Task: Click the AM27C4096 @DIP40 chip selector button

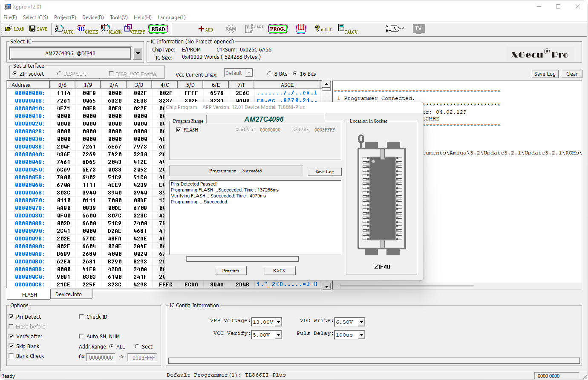Action: click(x=70, y=53)
